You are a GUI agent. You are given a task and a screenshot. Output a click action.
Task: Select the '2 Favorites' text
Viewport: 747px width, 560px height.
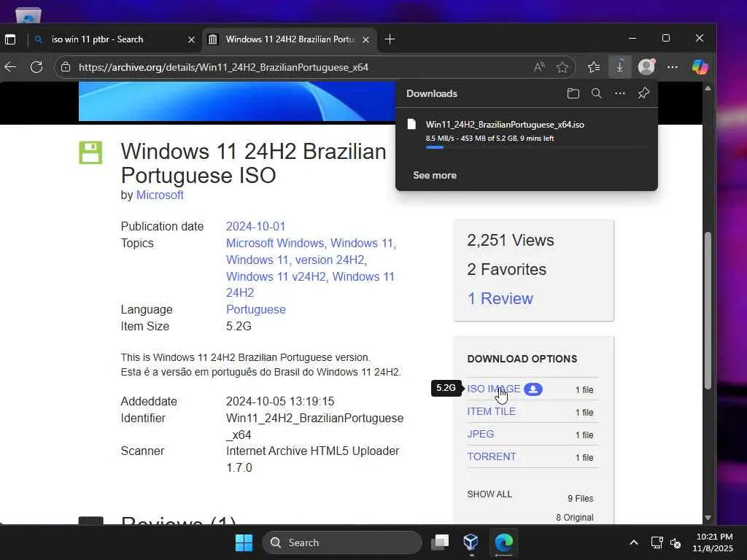pyautogui.click(x=506, y=270)
